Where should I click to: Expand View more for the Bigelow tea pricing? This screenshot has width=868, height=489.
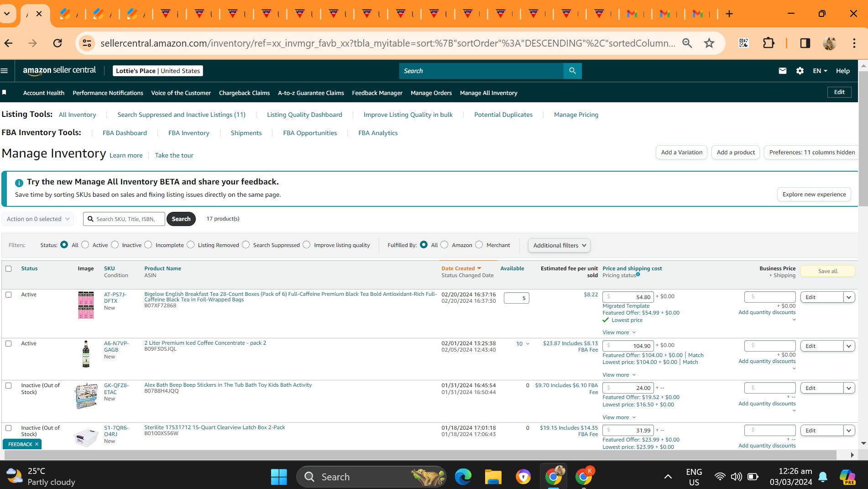click(x=619, y=332)
